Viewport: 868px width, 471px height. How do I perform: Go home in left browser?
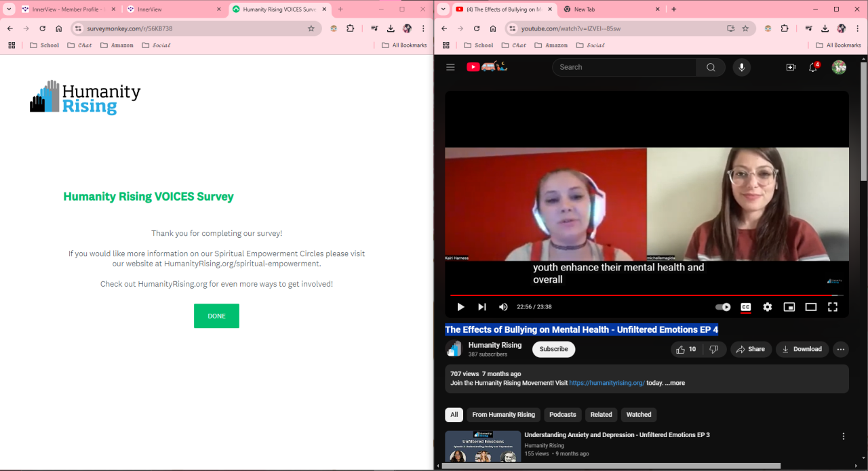tap(59, 28)
